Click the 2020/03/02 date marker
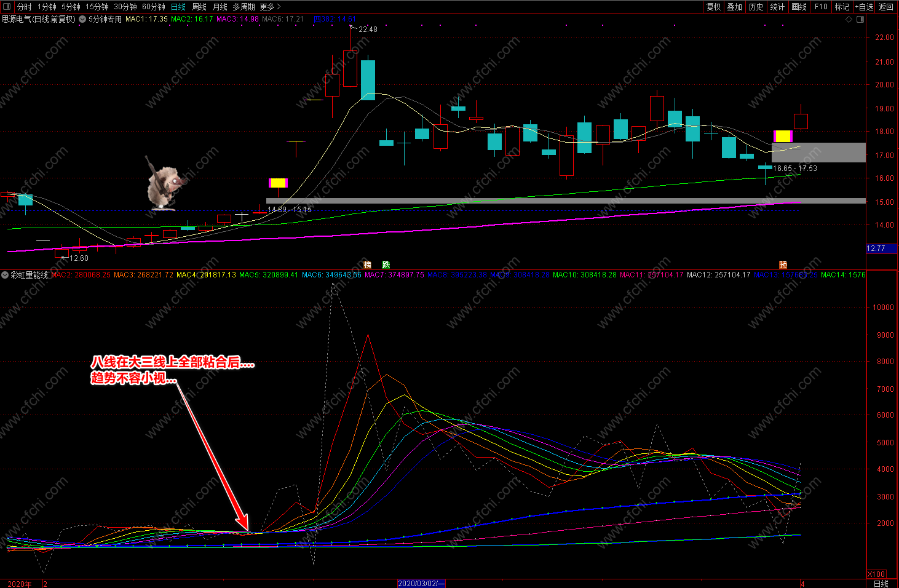The image size is (899, 588). coord(421,583)
